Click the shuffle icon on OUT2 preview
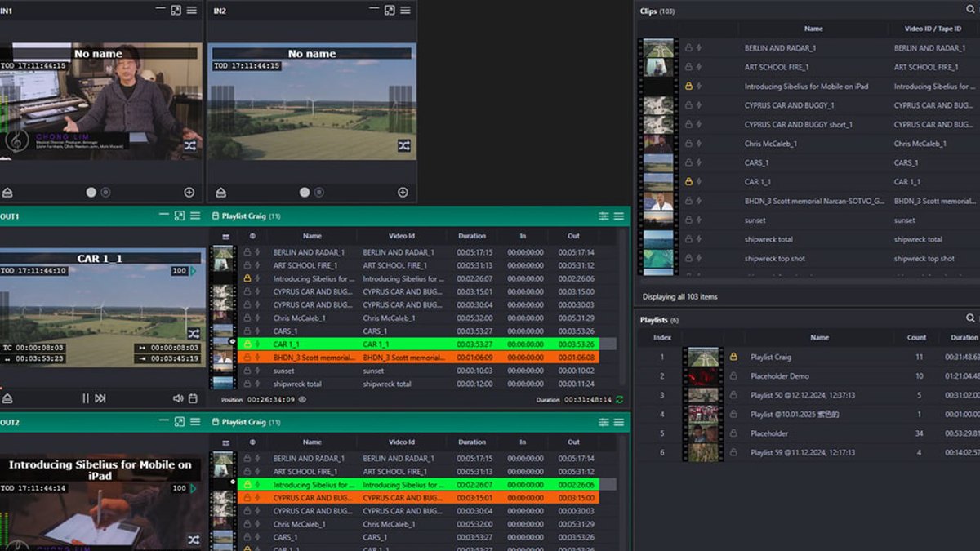980x551 pixels. tap(194, 540)
